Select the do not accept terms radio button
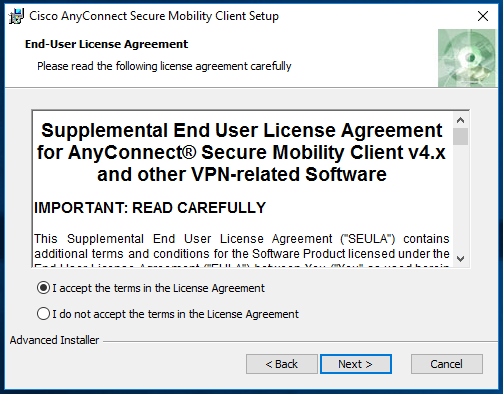 click(x=43, y=314)
